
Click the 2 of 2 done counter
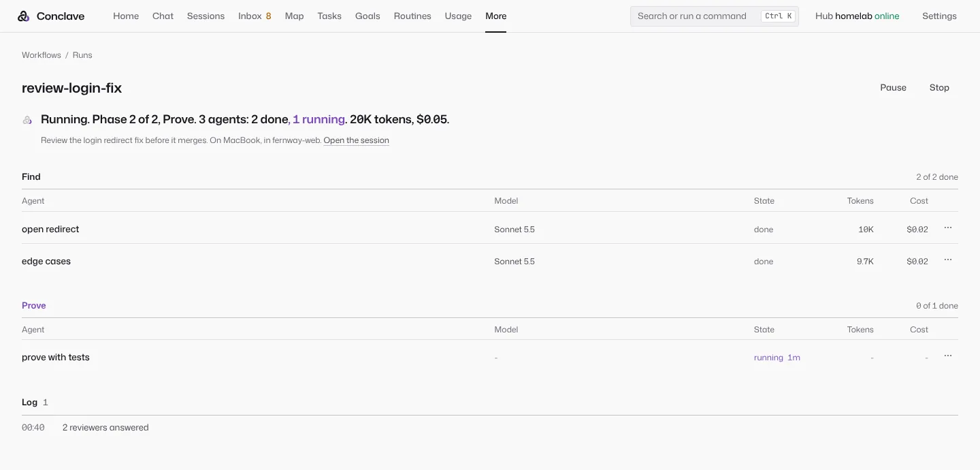[x=937, y=177]
